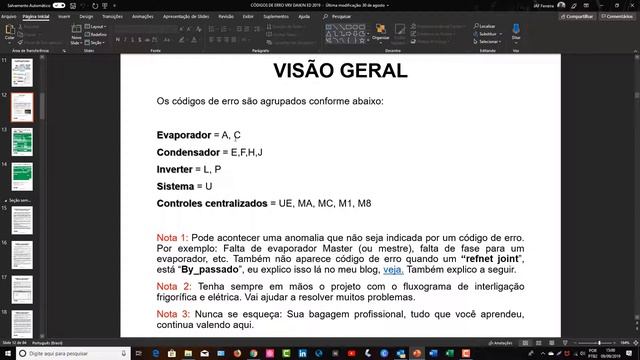Image resolution: width=640 pixels, height=360 pixels.
Task: Open the Arquivo menu
Action: tap(8, 17)
